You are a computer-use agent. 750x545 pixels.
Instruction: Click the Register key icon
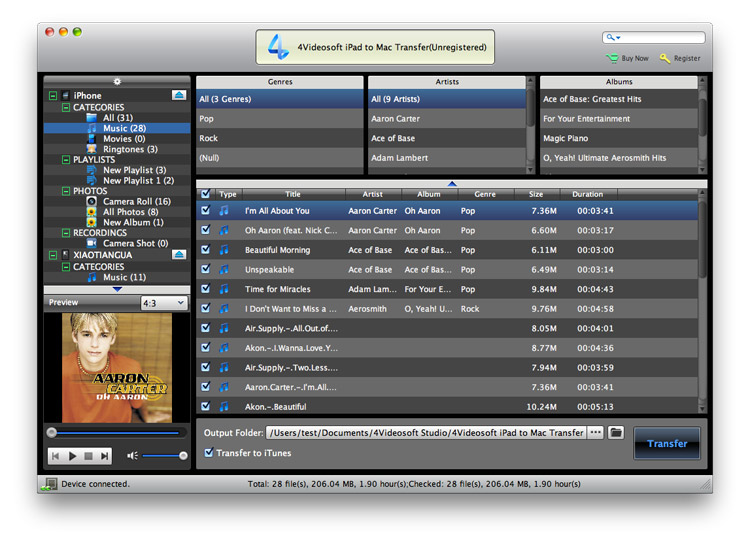pyautogui.click(x=664, y=58)
